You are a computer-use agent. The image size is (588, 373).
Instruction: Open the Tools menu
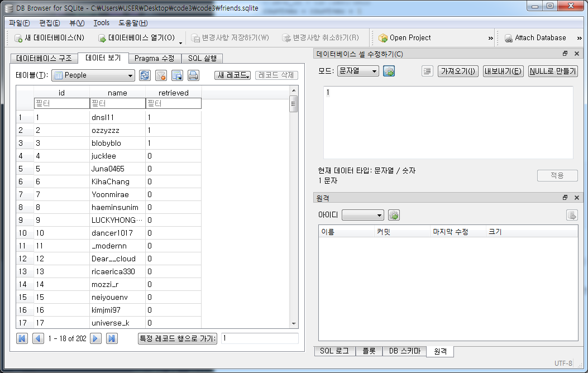tap(101, 23)
